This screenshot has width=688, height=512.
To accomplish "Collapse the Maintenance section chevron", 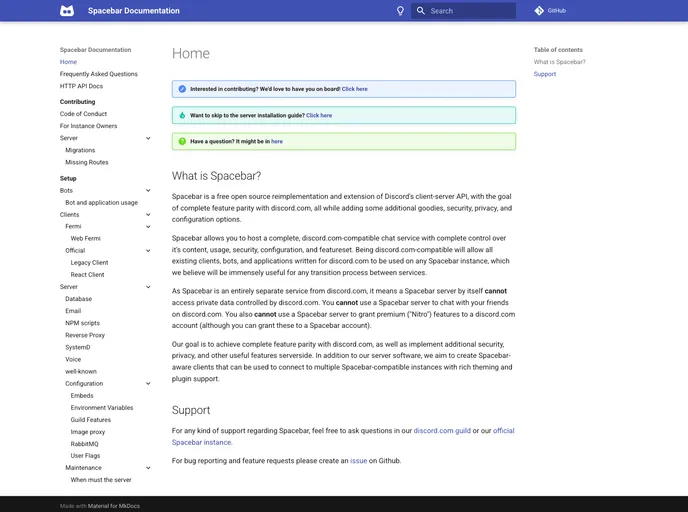I will (148, 468).
